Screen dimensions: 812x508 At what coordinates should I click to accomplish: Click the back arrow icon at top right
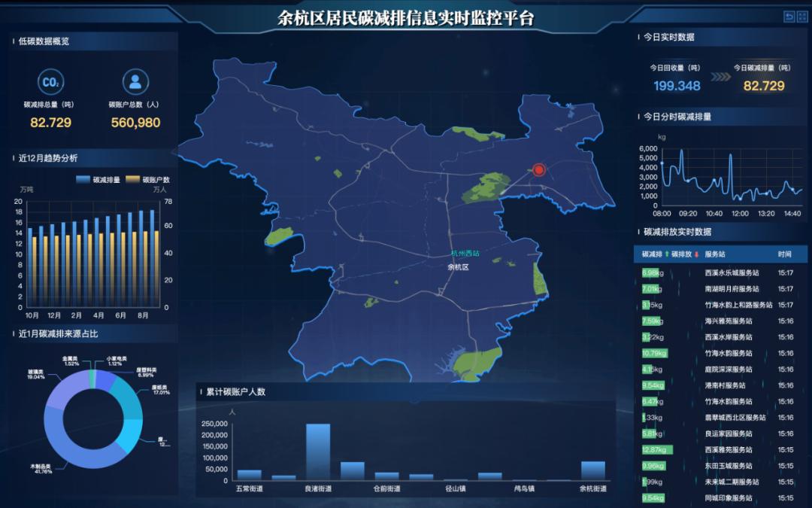coord(789,17)
